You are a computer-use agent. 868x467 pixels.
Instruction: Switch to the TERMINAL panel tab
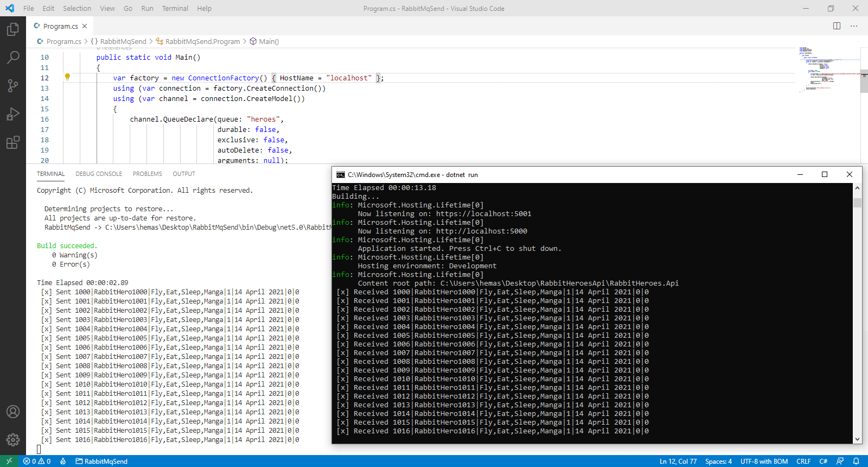tap(50, 174)
